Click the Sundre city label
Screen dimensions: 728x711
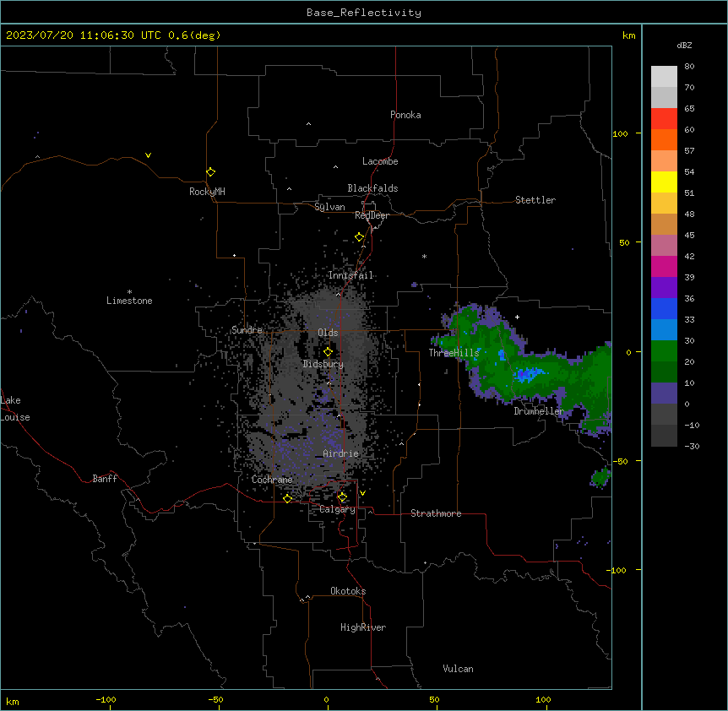[247, 330]
